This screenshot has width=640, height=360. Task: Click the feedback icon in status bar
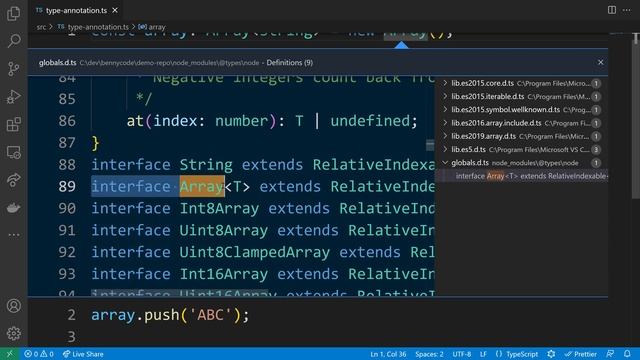pyautogui.click(x=610, y=354)
